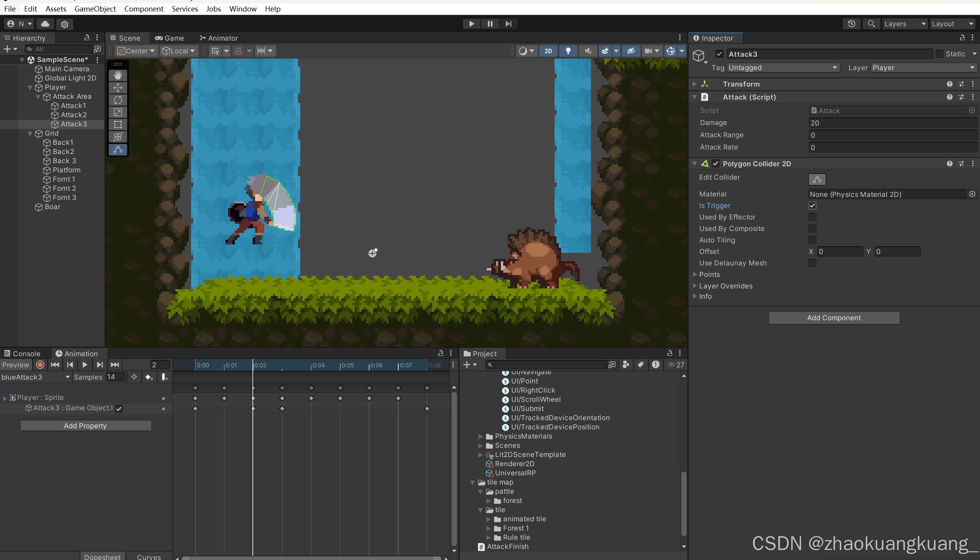Select the Hand view tool
Viewport: 980px width, 560px height.
pyautogui.click(x=118, y=75)
